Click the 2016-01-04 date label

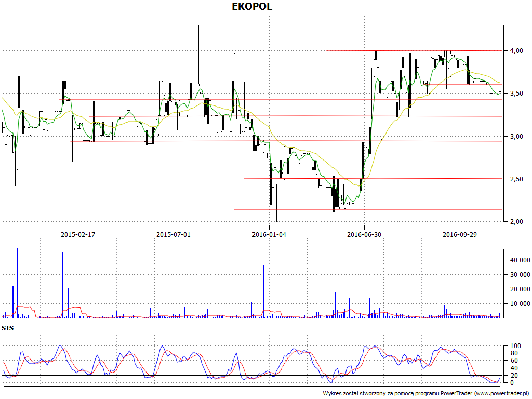(269, 234)
